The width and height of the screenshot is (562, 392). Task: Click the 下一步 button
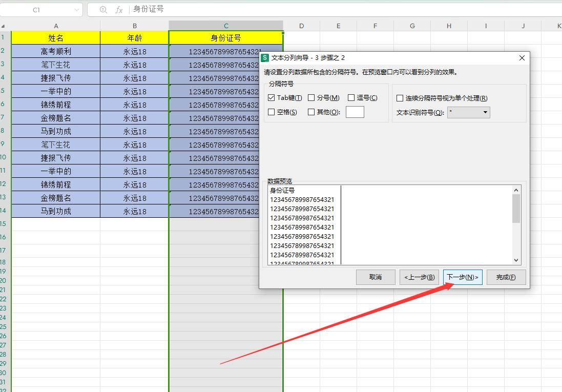point(463,277)
